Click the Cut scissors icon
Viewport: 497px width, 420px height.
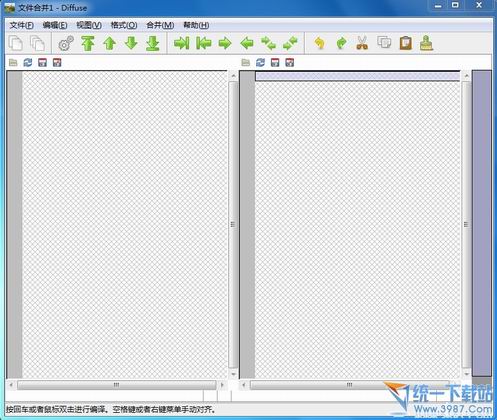[x=362, y=43]
